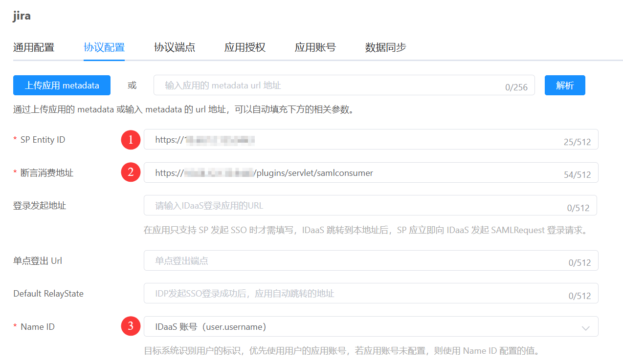Click the red number 3 marker

[131, 326]
